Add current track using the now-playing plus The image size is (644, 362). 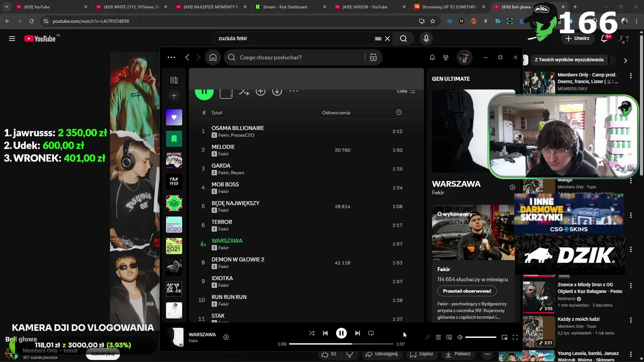226,337
